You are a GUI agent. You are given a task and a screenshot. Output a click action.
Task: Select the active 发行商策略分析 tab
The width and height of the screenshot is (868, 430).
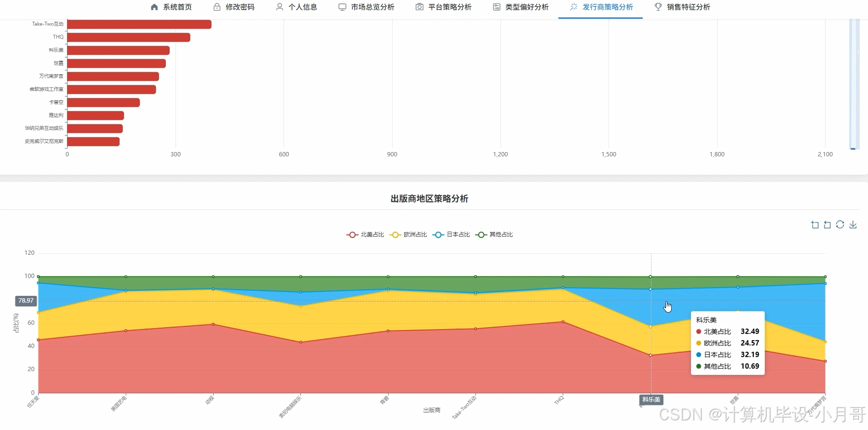(601, 7)
